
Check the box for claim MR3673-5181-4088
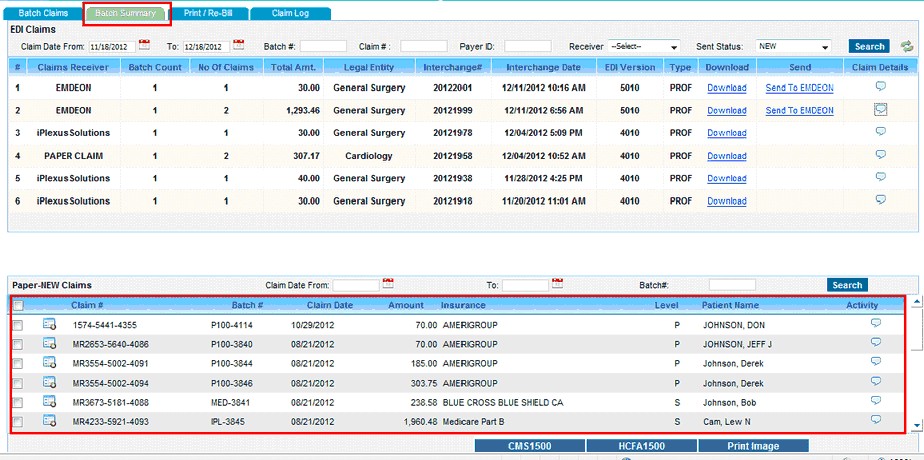(17, 402)
